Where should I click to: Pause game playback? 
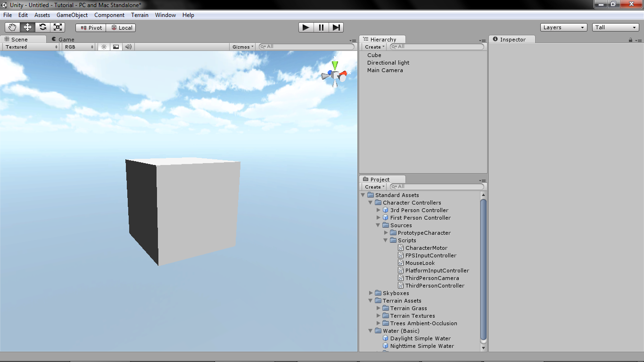pyautogui.click(x=321, y=27)
